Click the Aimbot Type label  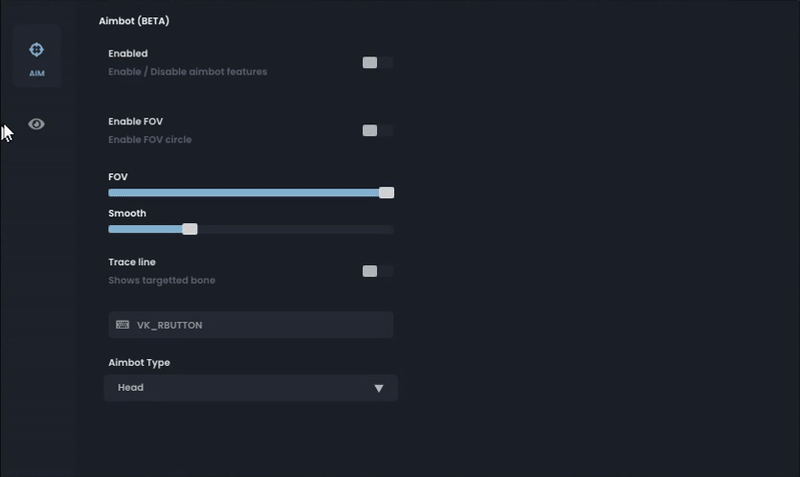(139, 363)
